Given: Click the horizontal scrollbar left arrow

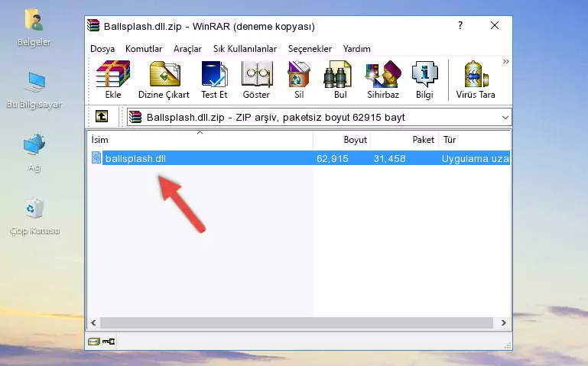Looking at the screenshot, I should tap(93, 322).
